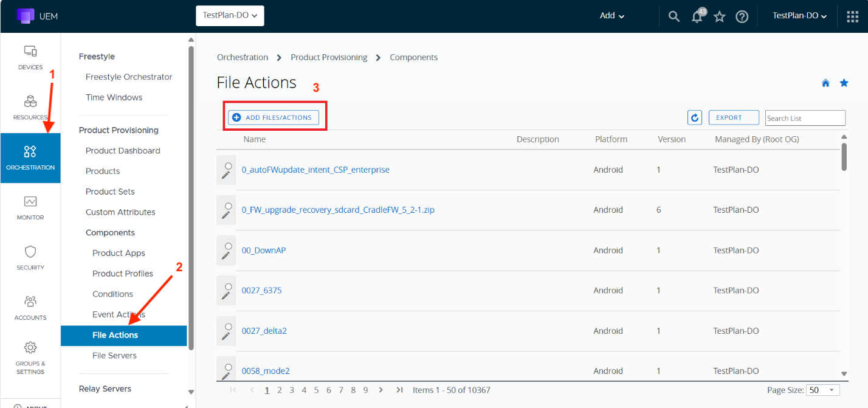Open the 0027_delta2 file action link

pos(264,331)
